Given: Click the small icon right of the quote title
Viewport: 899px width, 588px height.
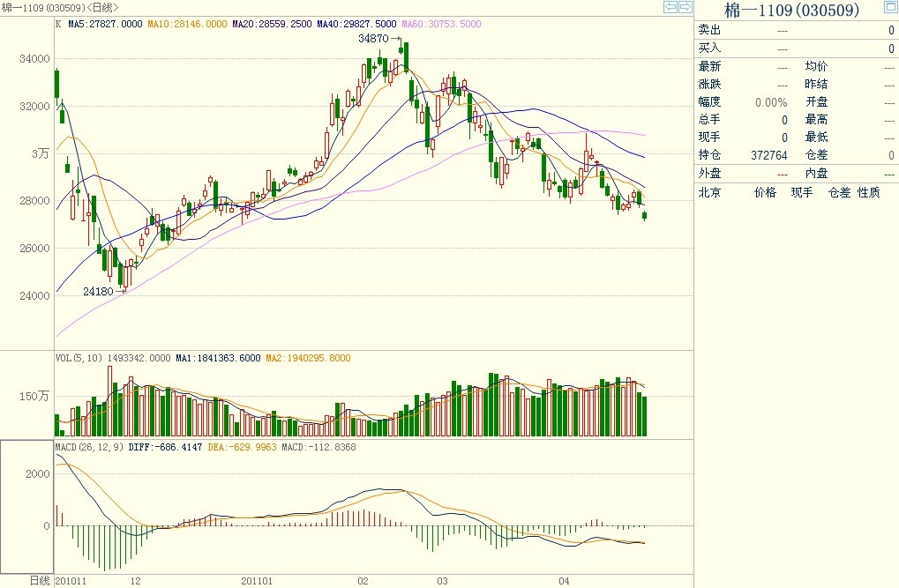Looking at the screenshot, I should (890, 9).
